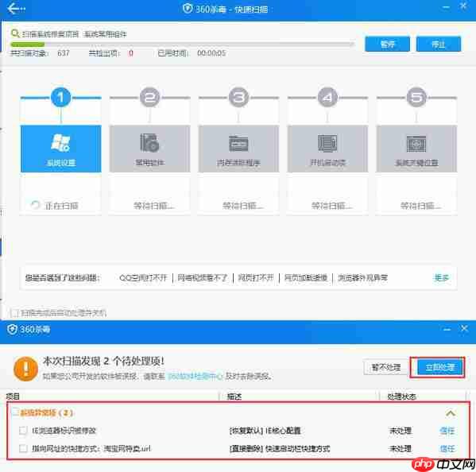Close the quick scan window
Viewport: 476px width, 472px height.
[x=463, y=6]
